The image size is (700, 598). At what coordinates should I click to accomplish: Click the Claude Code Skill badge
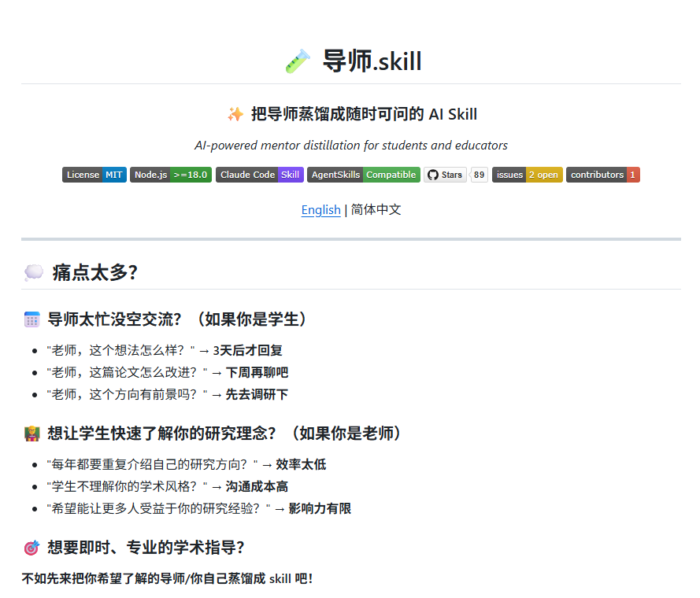tap(259, 175)
